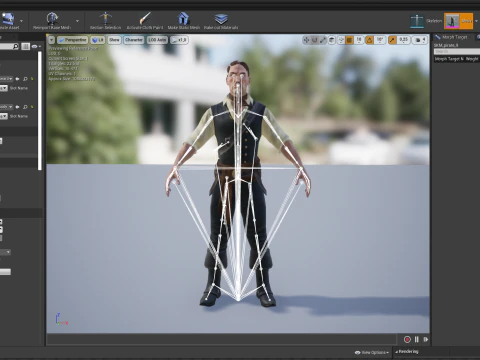Browse to first material slot's asset
The width and height of the screenshot is (480, 360).
click(x=25, y=79)
